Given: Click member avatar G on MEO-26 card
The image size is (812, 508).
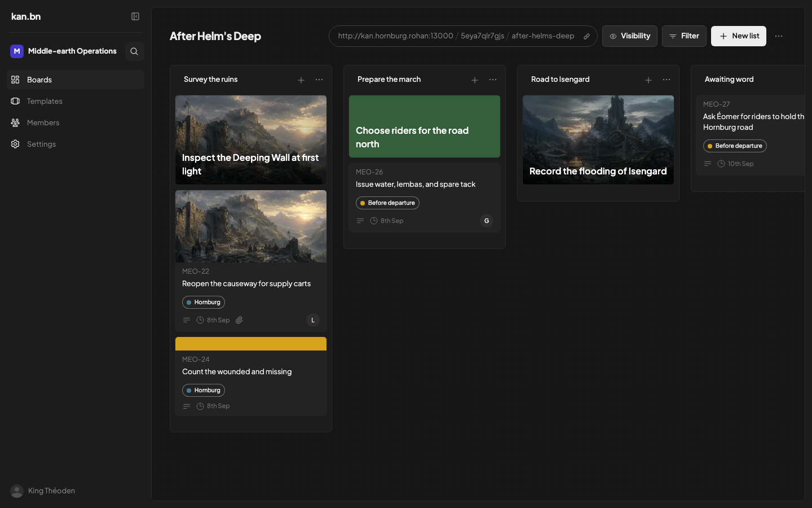Looking at the screenshot, I should 487,221.
